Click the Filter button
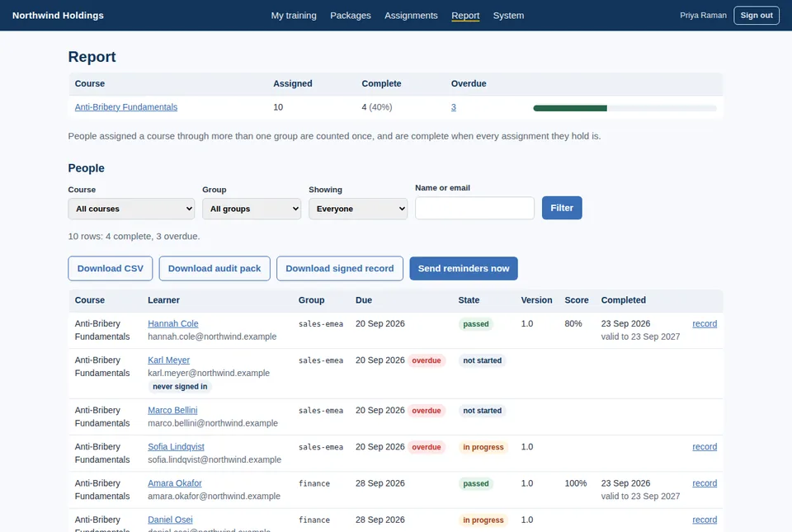The height and width of the screenshot is (532, 792). click(x=562, y=208)
